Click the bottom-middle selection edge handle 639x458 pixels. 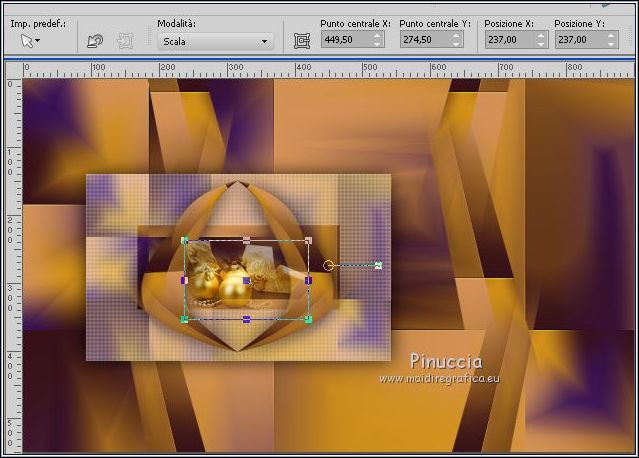(247, 319)
